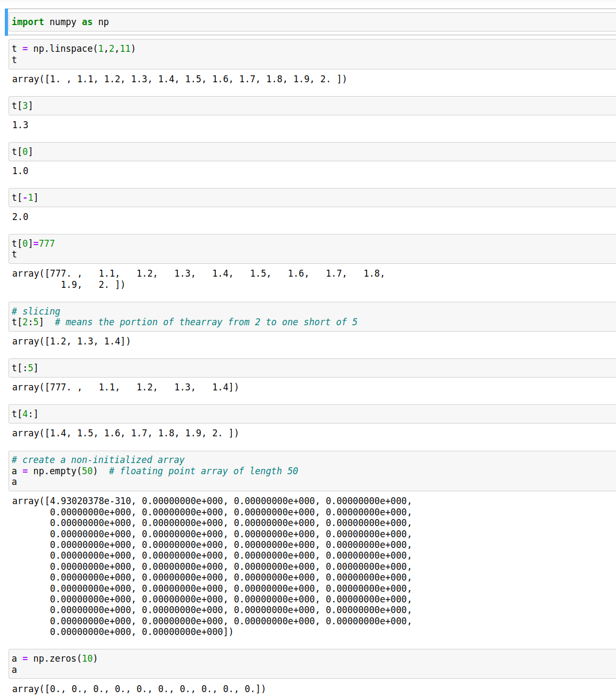
Task: Select the t[4:] code cell
Action: click(313, 414)
